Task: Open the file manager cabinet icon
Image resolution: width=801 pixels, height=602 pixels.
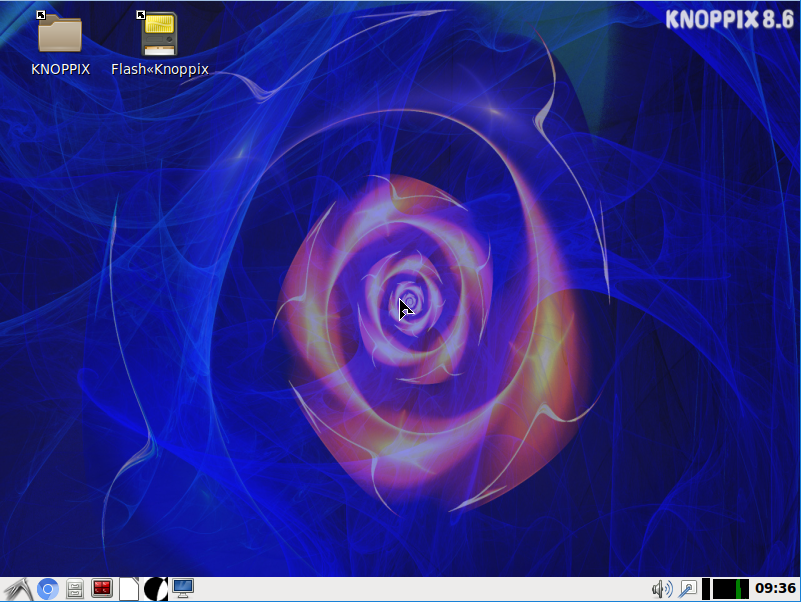Action: 75,589
